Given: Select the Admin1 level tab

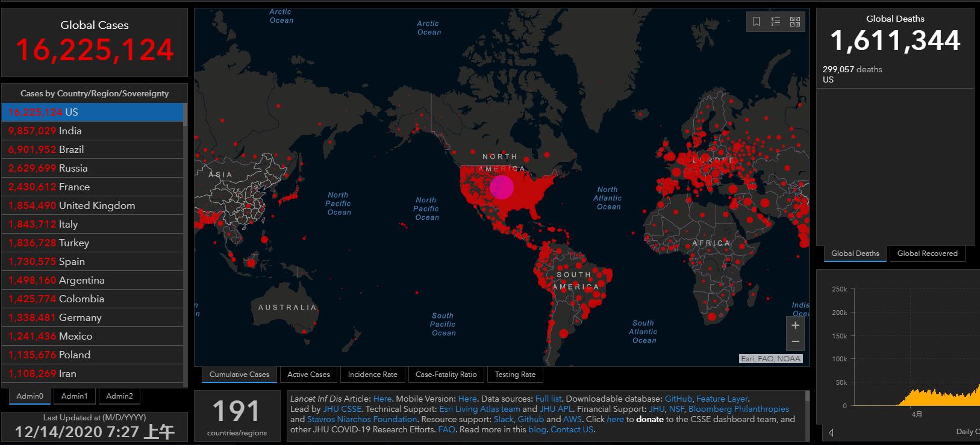Looking at the screenshot, I should [x=74, y=396].
